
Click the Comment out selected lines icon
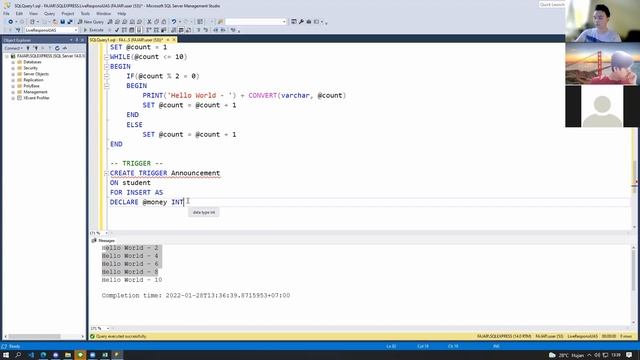199,30
